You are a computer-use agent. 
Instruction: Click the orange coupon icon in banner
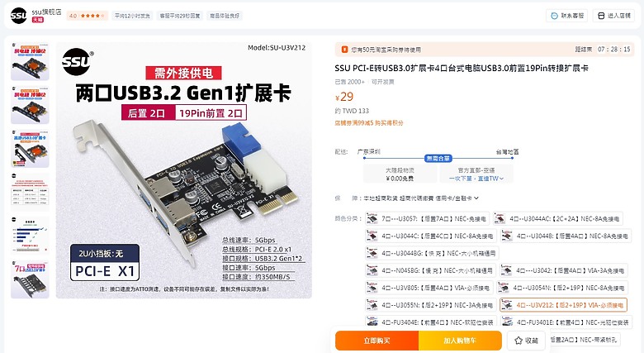click(x=344, y=50)
